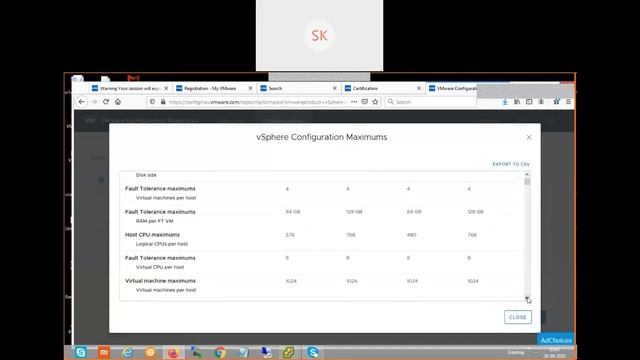The image size is (640, 360).
Task: Click the extension icon left of hamburger menu
Action: [556, 102]
